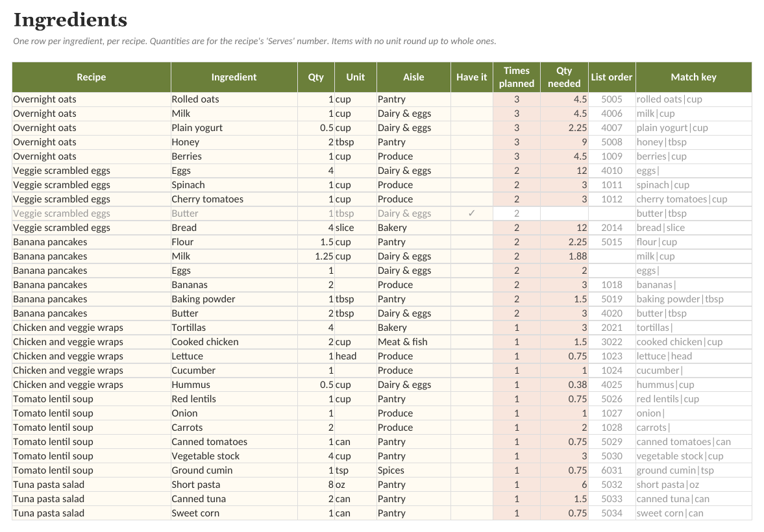
Task: Select the Onion ingredient cell
Action: (x=234, y=413)
